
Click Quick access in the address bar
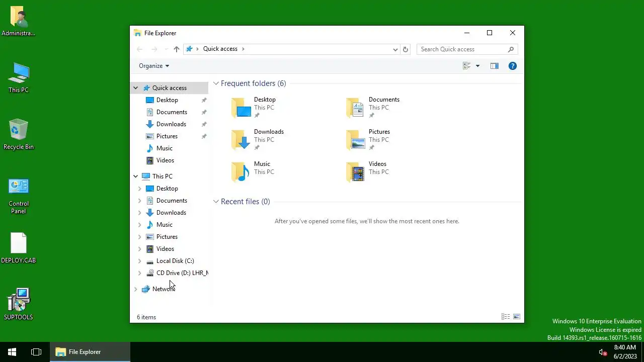pos(220,49)
